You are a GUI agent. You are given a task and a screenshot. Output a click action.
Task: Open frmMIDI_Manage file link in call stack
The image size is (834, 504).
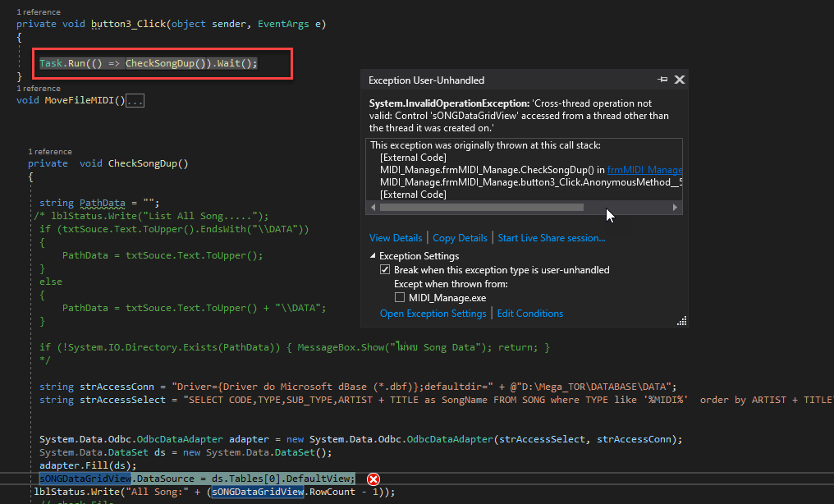tap(644, 169)
